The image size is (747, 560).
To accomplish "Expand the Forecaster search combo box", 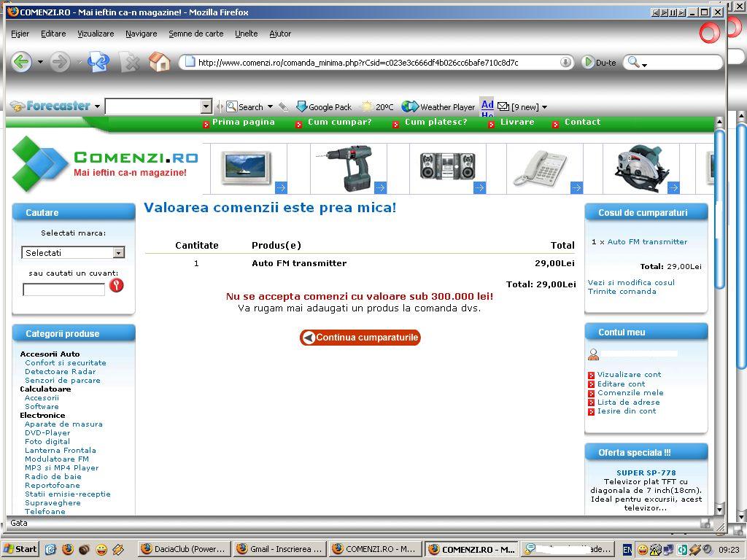I will click(206, 106).
